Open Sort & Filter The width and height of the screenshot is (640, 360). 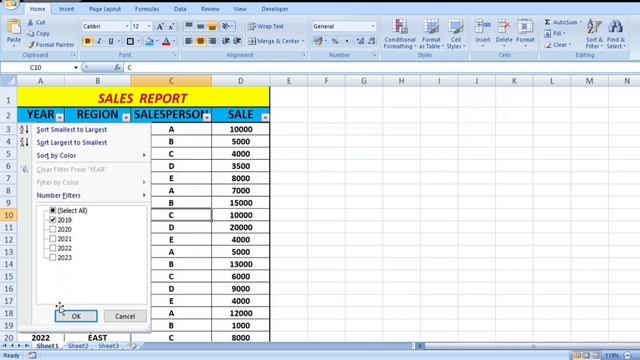coord(594,34)
